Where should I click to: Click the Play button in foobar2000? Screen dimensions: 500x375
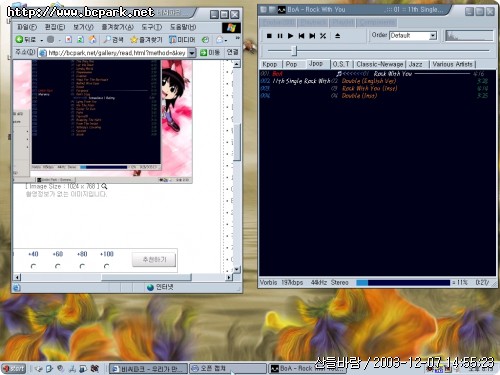291,36
